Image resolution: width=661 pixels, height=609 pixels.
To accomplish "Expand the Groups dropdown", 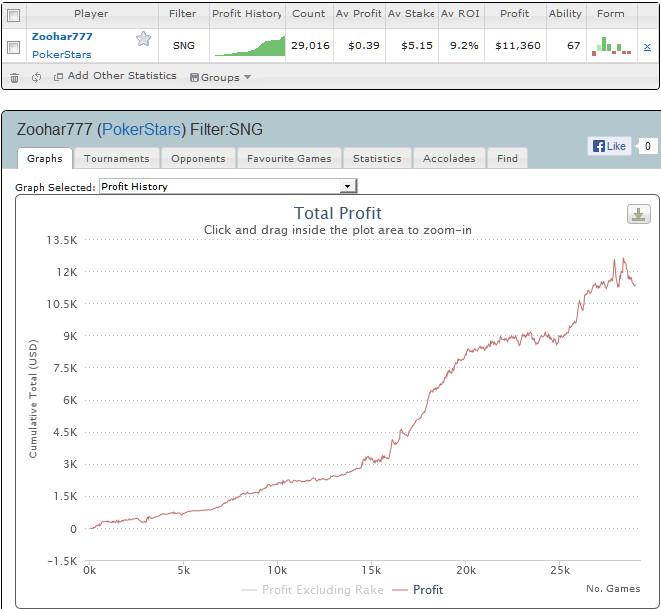I will pos(220,77).
